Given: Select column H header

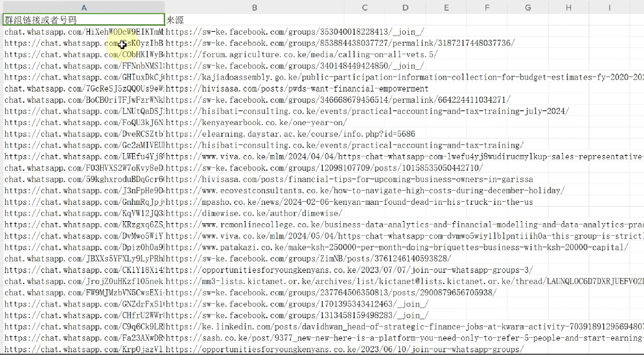Looking at the screenshot, I should point(569,7).
